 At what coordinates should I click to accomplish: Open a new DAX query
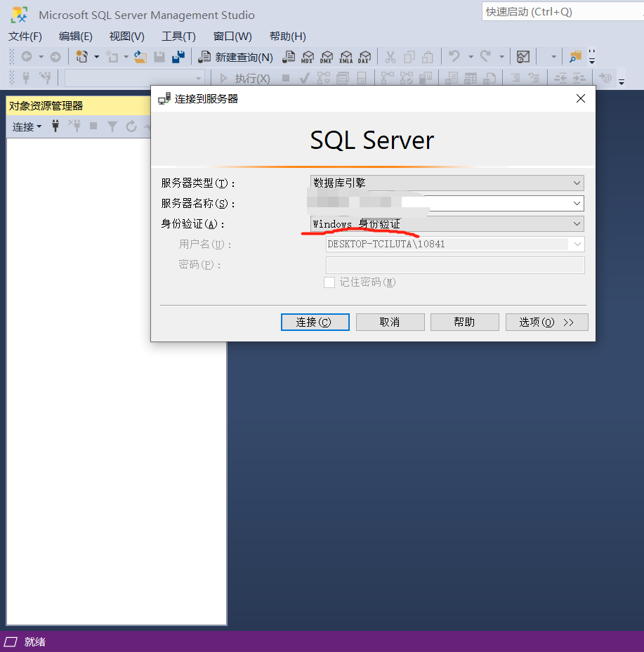click(364, 56)
